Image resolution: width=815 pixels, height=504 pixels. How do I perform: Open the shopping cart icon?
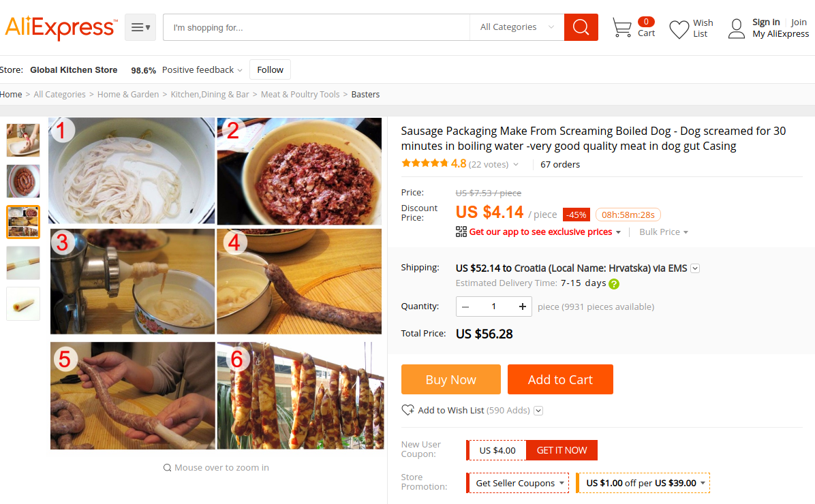pyautogui.click(x=621, y=28)
